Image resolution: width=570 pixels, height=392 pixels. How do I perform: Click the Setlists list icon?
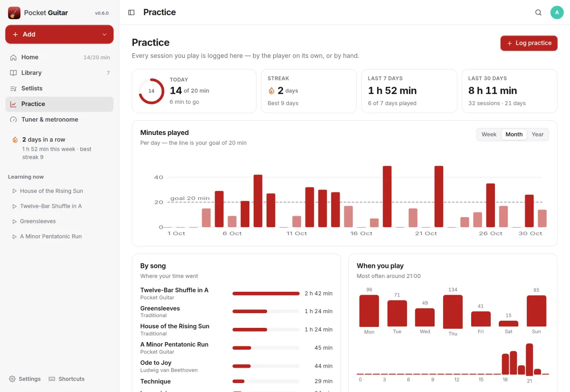(13, 88)
